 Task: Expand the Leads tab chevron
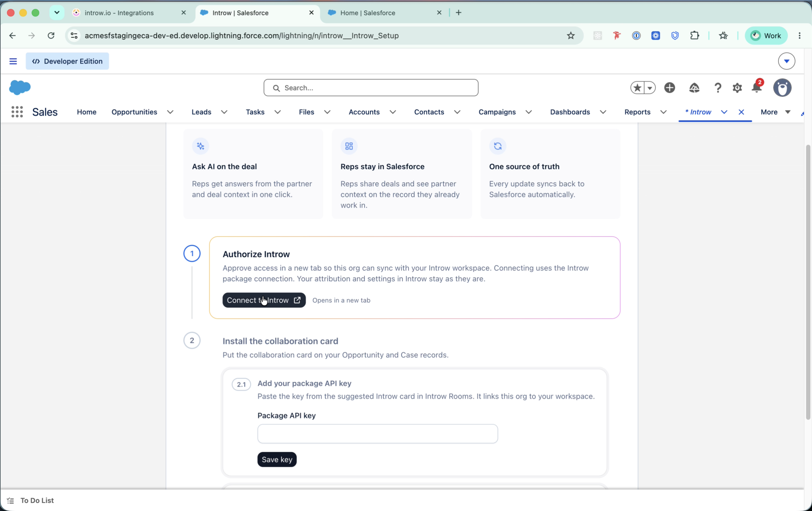point(224,112)
